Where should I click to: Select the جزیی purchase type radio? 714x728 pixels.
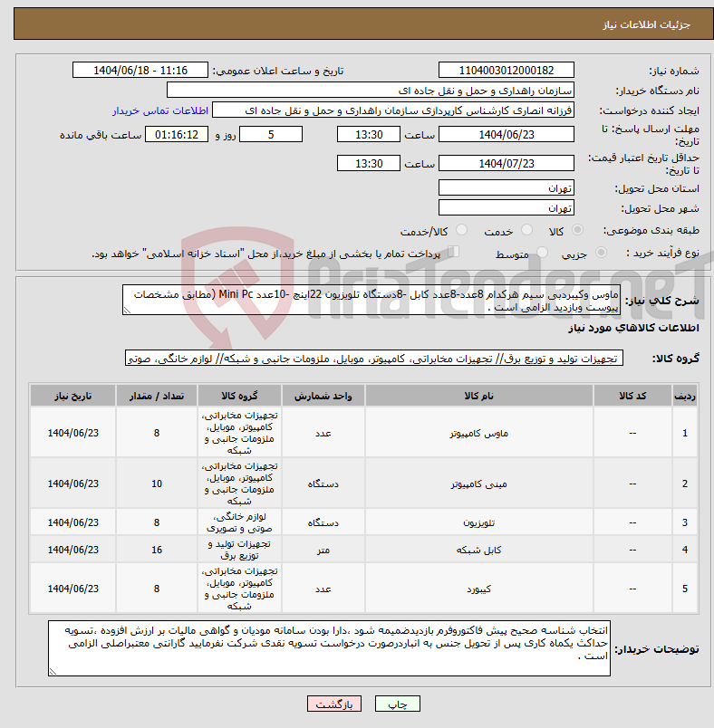tap(601, 253)
